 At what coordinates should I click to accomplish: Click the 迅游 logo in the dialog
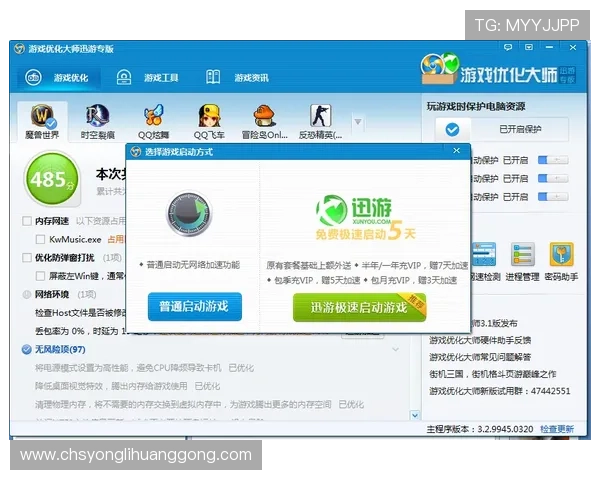click(x=354, y=210)
